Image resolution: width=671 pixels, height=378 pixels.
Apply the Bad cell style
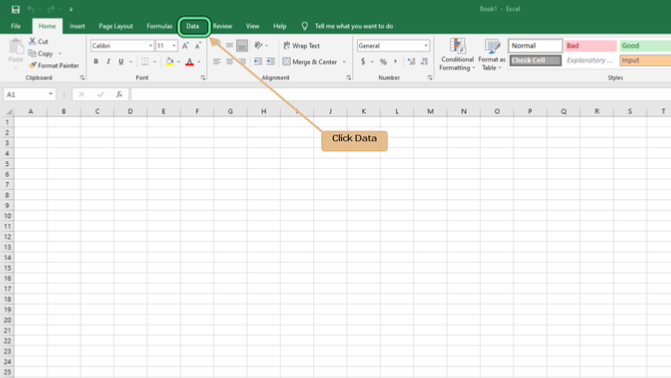[x=591, y=45]
